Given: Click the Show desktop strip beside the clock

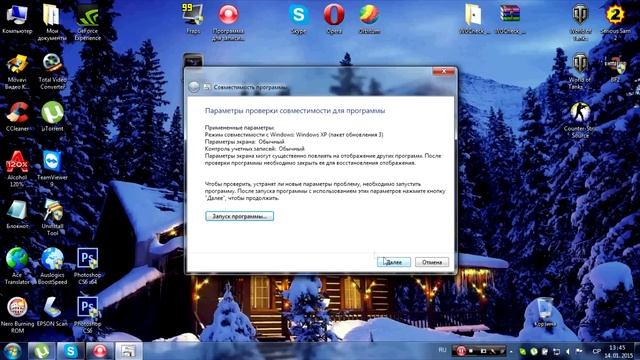Looking at the screenshot, I should pyautogui.click(x=637, y=351).
